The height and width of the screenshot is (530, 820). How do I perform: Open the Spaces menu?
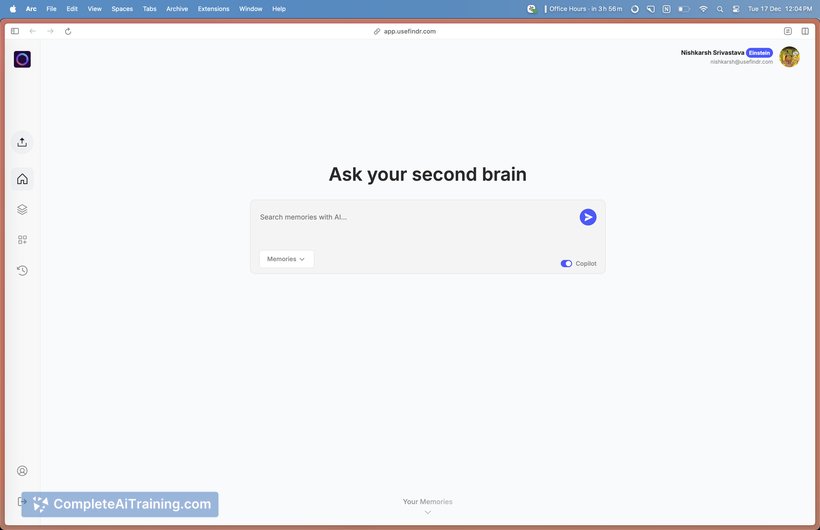tap(122, 9)
